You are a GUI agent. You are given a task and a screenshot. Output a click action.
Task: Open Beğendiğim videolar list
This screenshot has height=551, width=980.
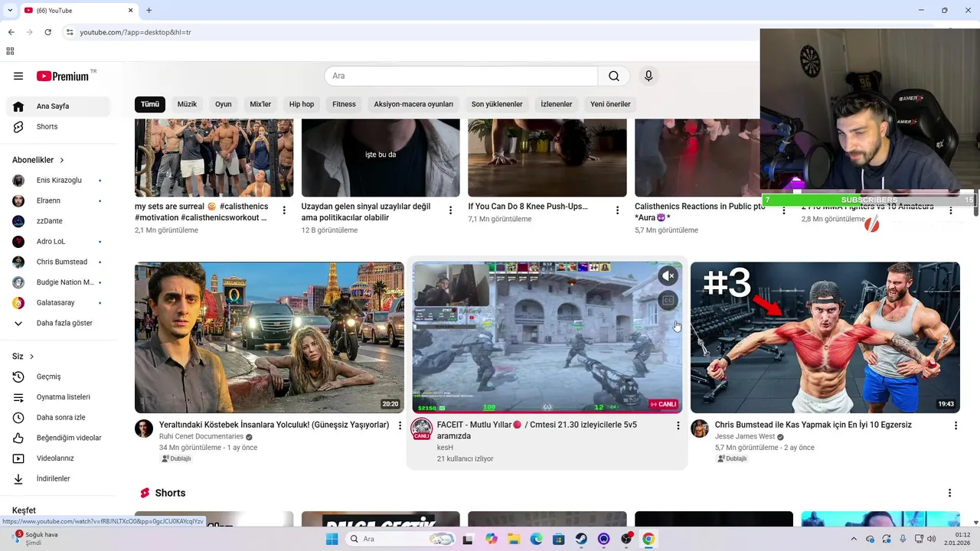(58, 438)
